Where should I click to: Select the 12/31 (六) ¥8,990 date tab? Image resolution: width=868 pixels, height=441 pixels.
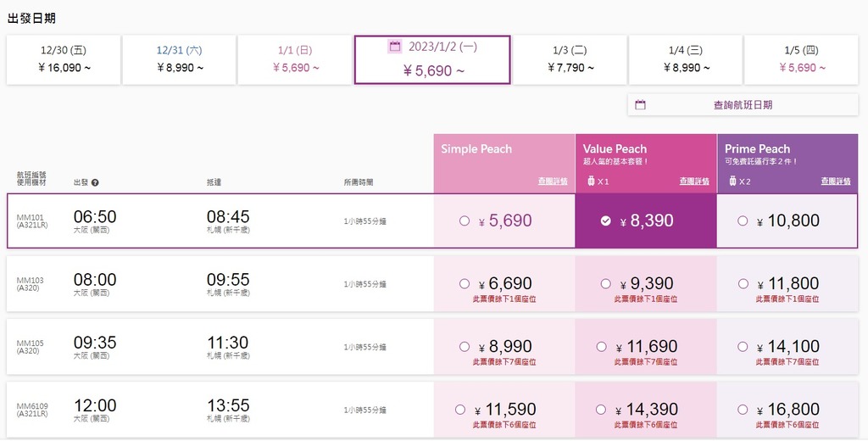180,60
